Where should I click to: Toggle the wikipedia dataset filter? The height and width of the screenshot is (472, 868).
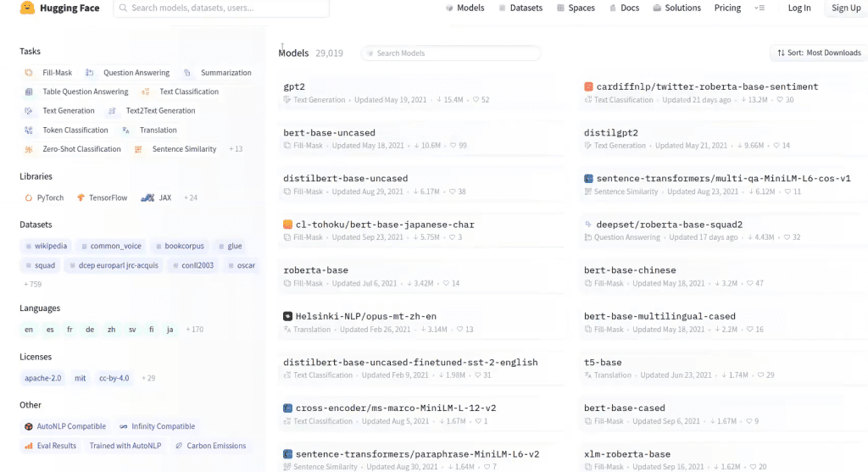pyautogui.click(x=47, y=247)
